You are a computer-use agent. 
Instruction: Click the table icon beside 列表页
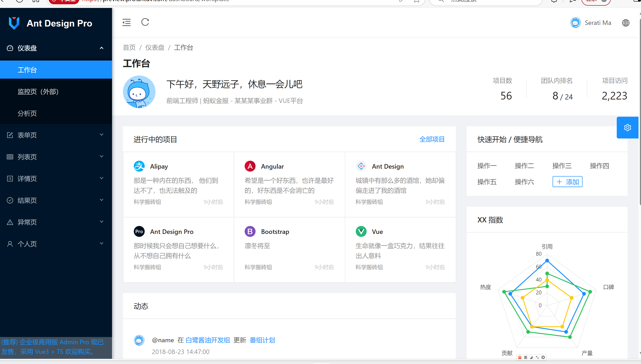10,157
